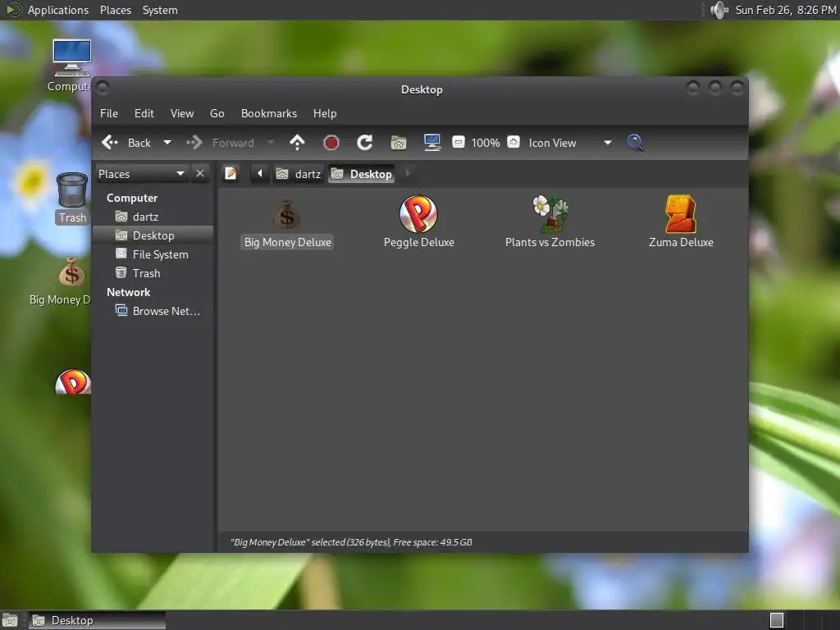840x630 pixels.
Task: Go up to parent folder arrow
Action: (297, 143)
